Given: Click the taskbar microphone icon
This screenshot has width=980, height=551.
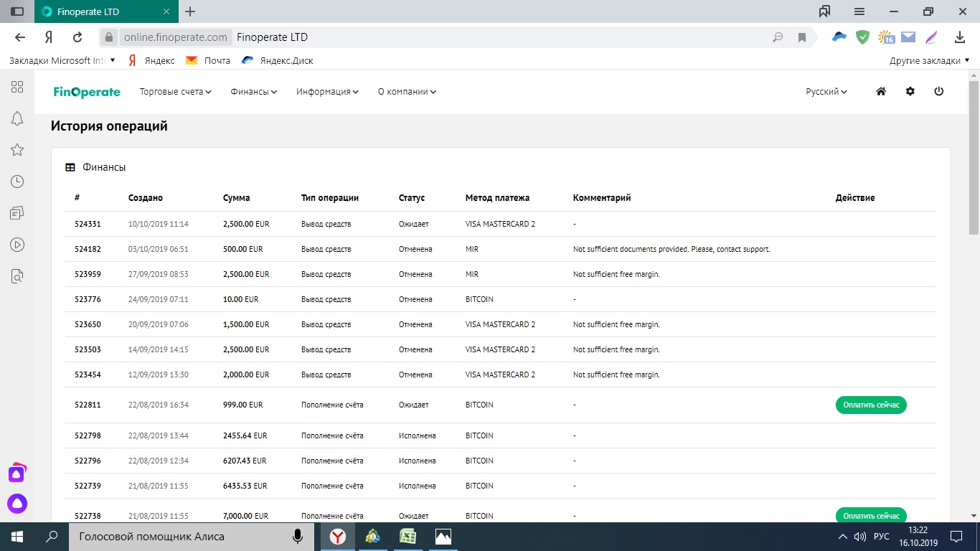Looking at the screenshot, I should (x=297, y=536).
